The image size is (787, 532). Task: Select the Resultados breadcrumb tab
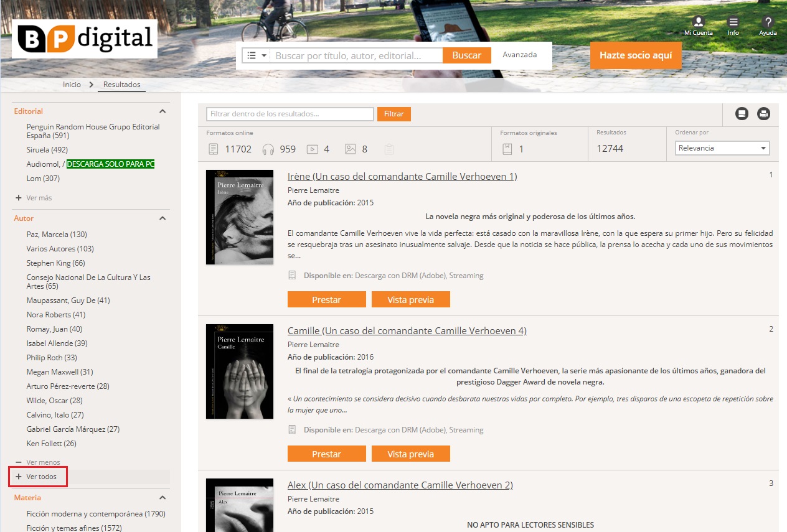[122, 85]
